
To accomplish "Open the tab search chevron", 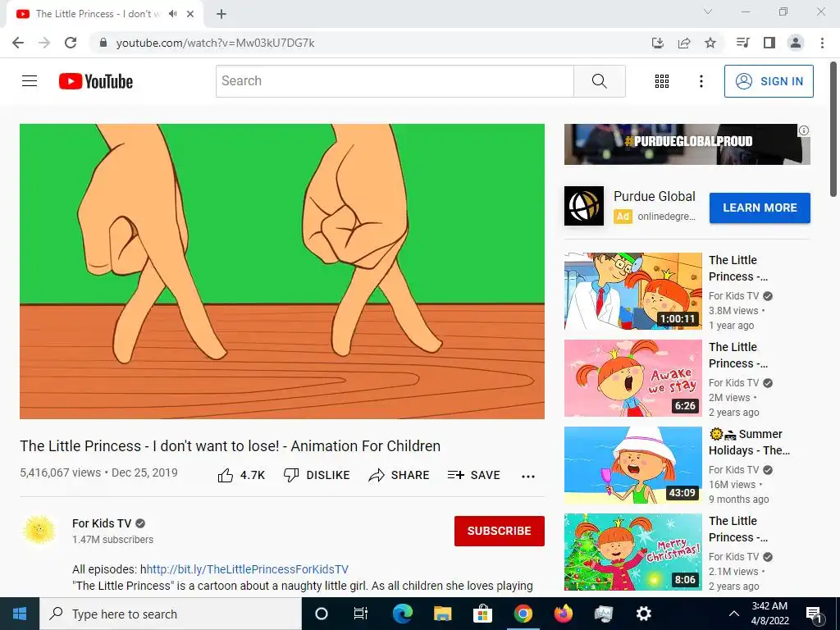I will pos(708,11).
